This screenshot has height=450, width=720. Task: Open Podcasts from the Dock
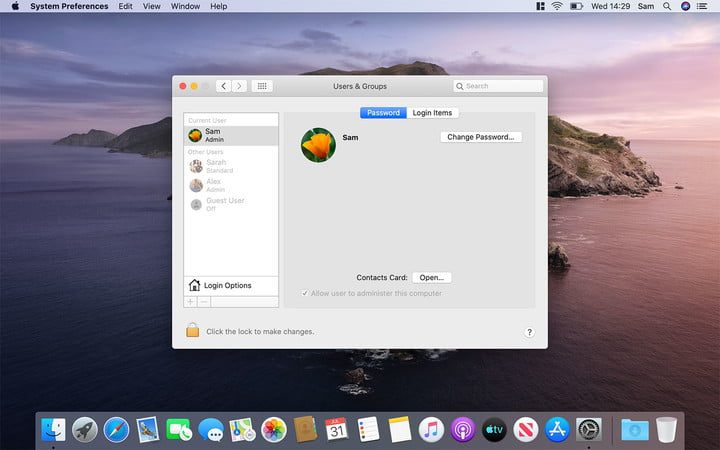pyautogui.click(x=462, y=429)
